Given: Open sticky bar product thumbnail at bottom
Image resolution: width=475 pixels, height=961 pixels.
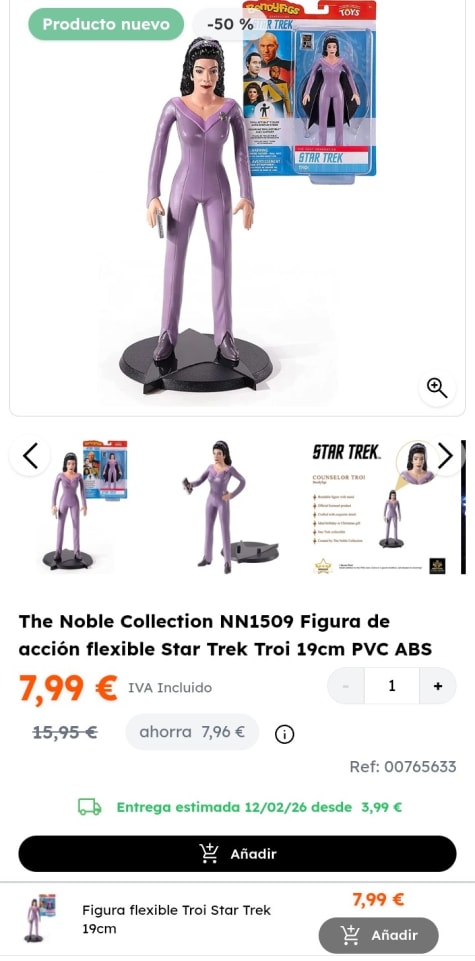Looking at the screenshot, I should [x=38, y=917].
